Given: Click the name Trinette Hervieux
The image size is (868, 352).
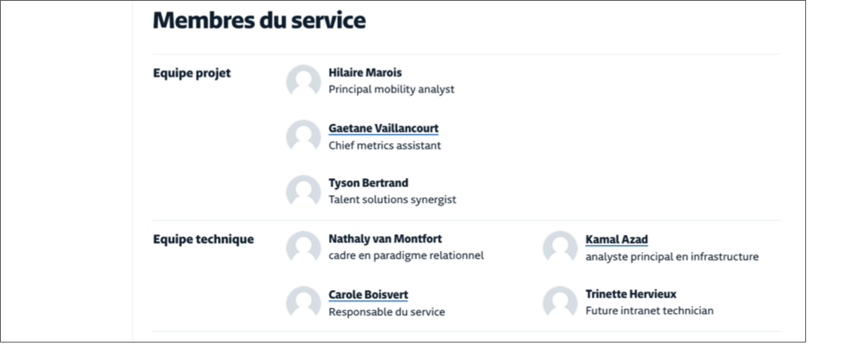Looking at the screenshot, I should [x=631, y=293].
